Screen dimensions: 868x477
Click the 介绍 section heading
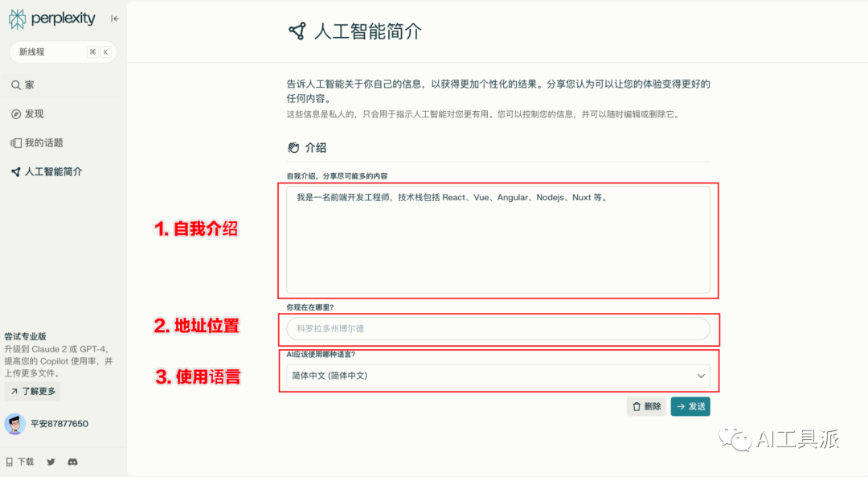[x=316, y=147]
